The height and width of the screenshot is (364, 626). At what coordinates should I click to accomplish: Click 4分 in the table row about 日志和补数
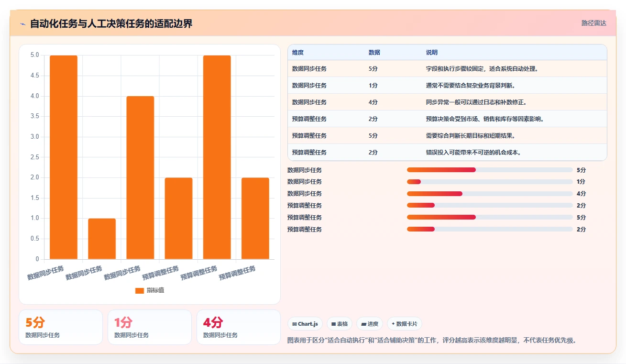[373, 102]
